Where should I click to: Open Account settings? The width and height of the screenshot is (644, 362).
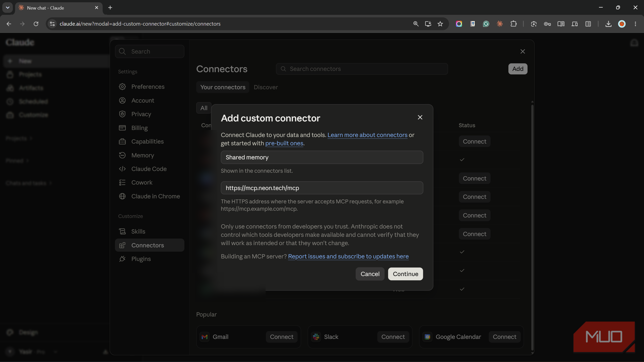coord(150,101)
